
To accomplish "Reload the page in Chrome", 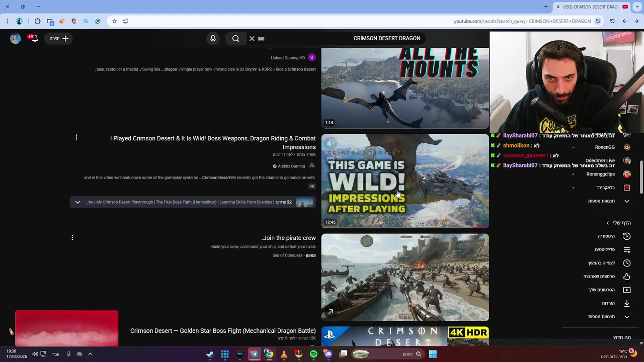I will point(612,21).
